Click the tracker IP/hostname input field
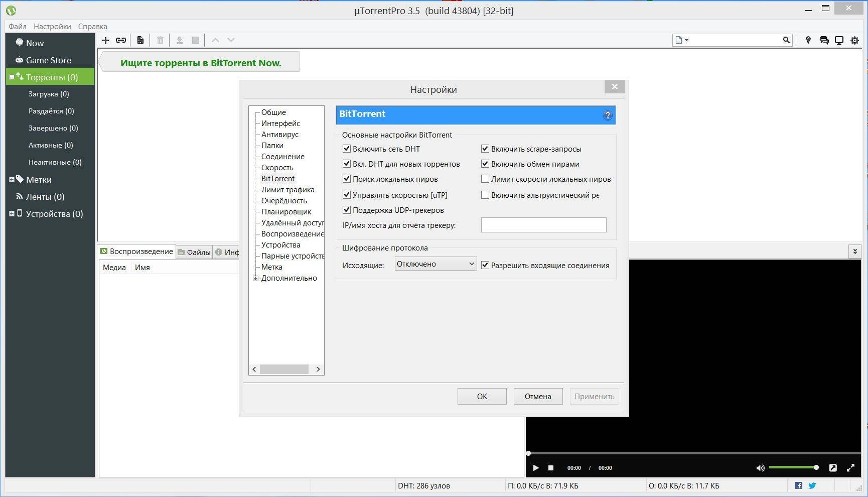The width and height of the screenshot is (868, 497). 543,225
